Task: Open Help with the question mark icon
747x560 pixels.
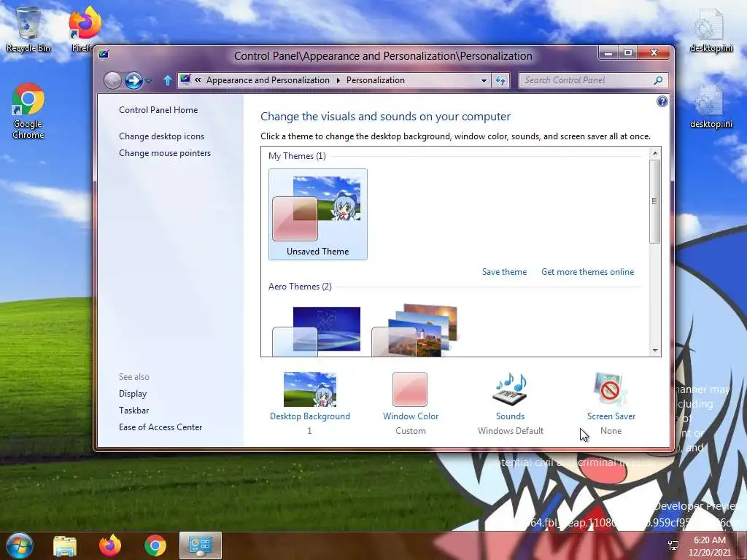Action: tap(662, 101)
